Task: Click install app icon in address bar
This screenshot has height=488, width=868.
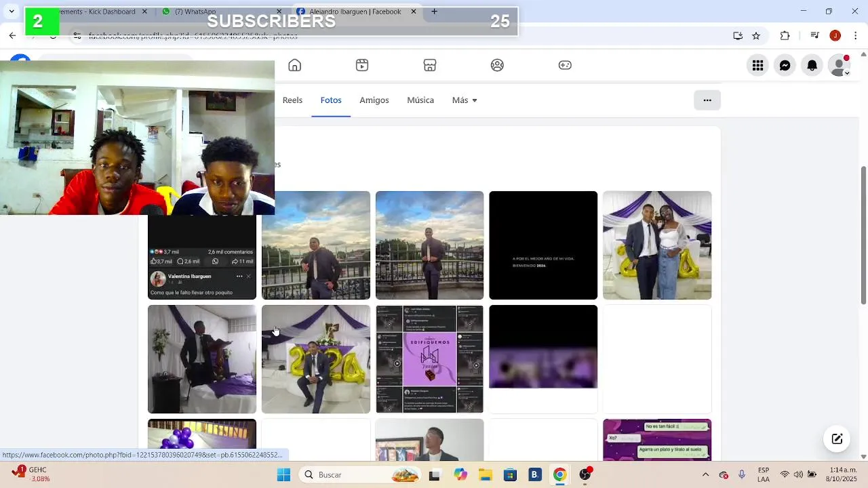Action: [x=738, y=36]
